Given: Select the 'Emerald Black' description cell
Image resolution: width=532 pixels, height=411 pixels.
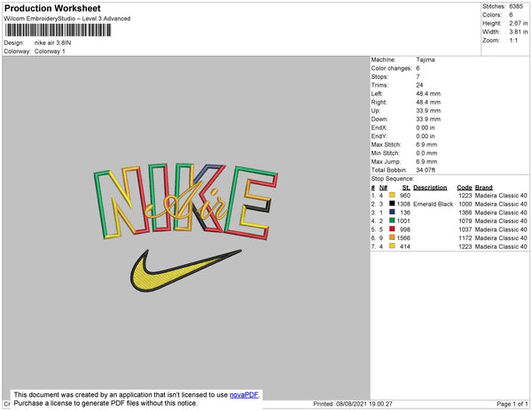Looking at the screenshot, I should [433, 204].
